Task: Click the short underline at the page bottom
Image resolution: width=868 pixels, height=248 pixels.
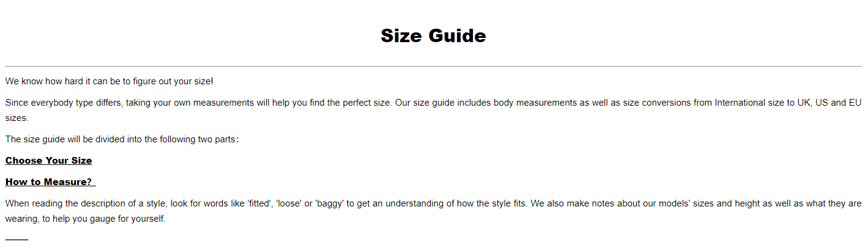Action: pyautogui.click(x=17, y=239)
